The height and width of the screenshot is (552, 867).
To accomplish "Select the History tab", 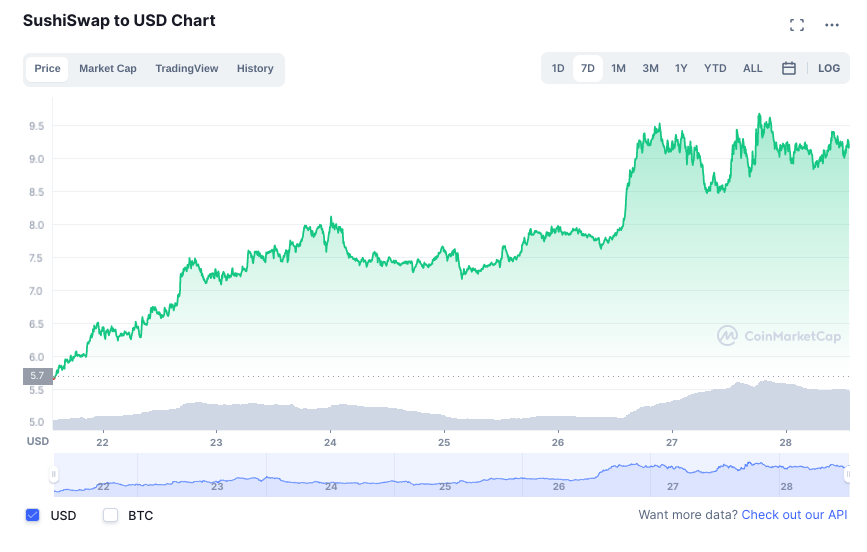I will point(255,69).
